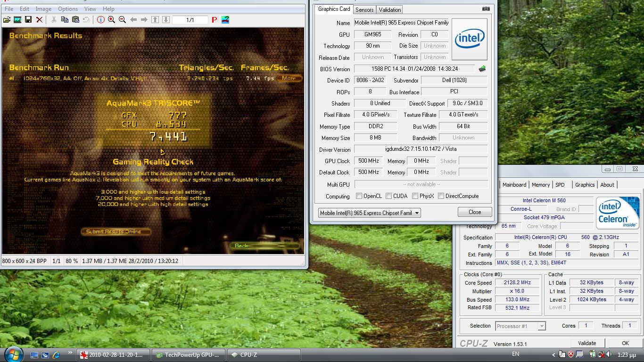The height and width of the screenshot is (362, 644).
Task: Show desktop from the quick launch icon
Action: pyautogui.click(x=34, y=354)
